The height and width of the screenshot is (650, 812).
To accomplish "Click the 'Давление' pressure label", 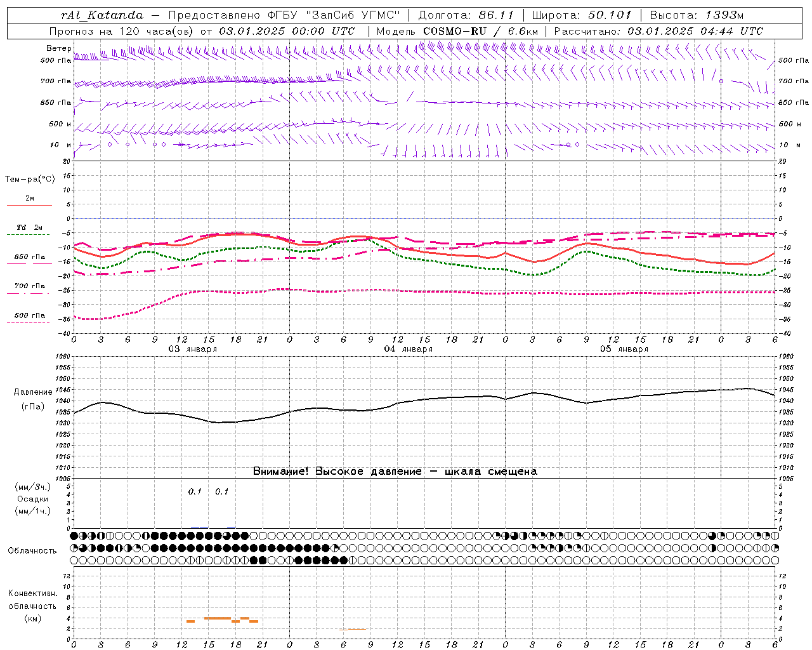I will coord(32,392).
